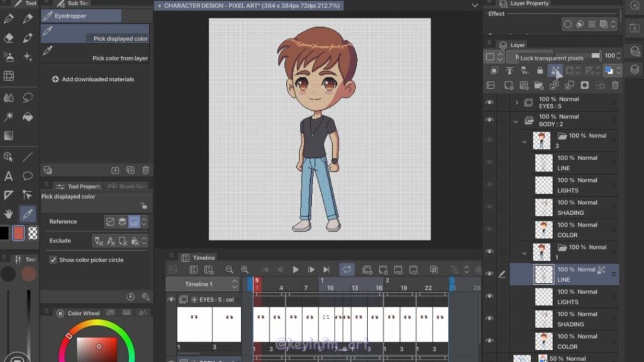
Task: Collapse the BODY : 2 layer folder
Action: pyautogui.click(x=516, y=120)
